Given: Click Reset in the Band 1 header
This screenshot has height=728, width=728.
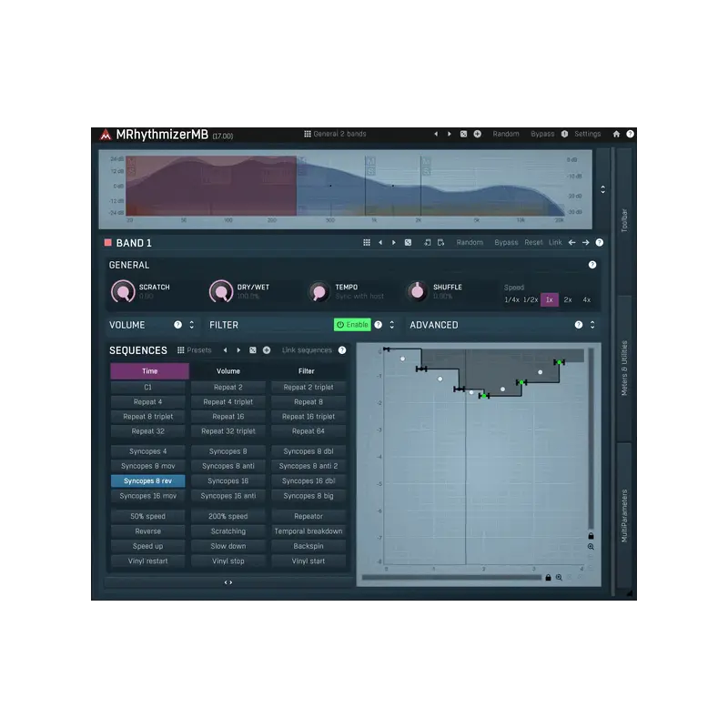Looking at the screenshot, I should 533,242.
